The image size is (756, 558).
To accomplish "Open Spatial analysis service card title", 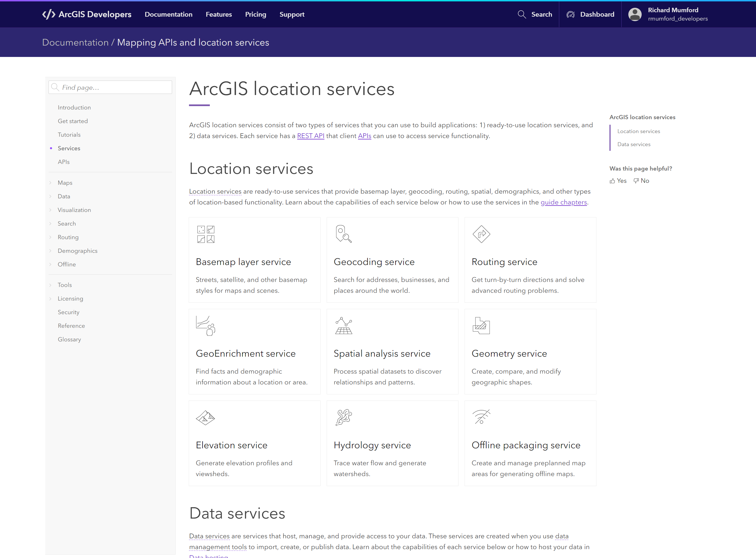I will 382,353.
